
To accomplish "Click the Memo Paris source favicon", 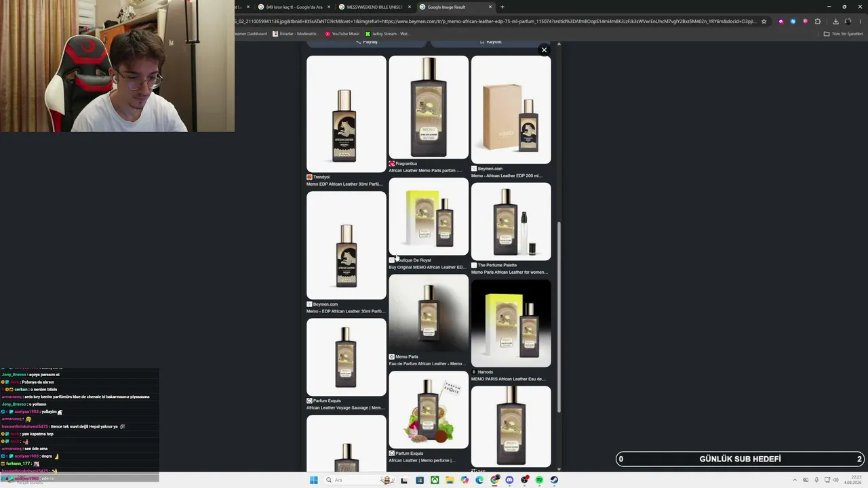I will tap(391, 357).
